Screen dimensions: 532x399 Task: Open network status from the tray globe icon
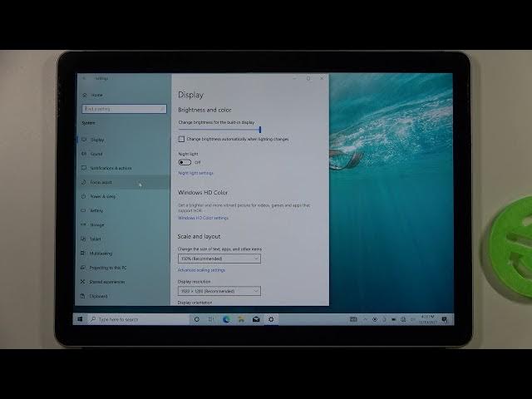pyautogui.click(x=403, y=319)
